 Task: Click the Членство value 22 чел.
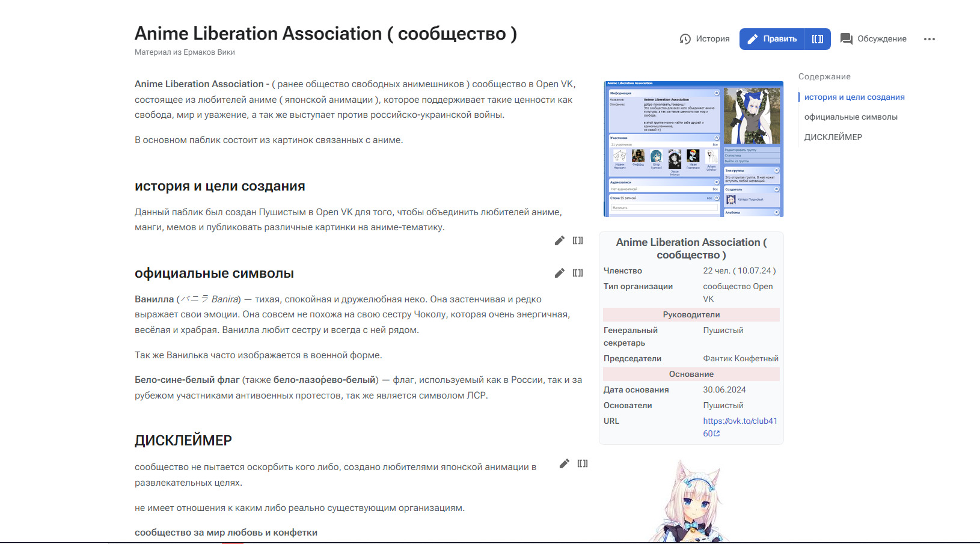point(740,271)
